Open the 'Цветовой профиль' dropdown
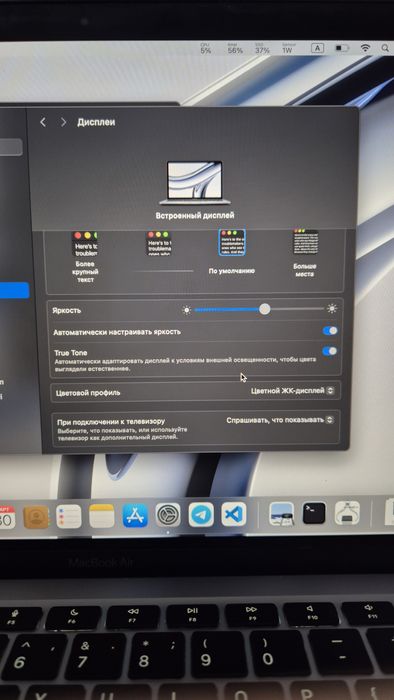The width and height of the screenshot is (394, 700). point(292,391)
